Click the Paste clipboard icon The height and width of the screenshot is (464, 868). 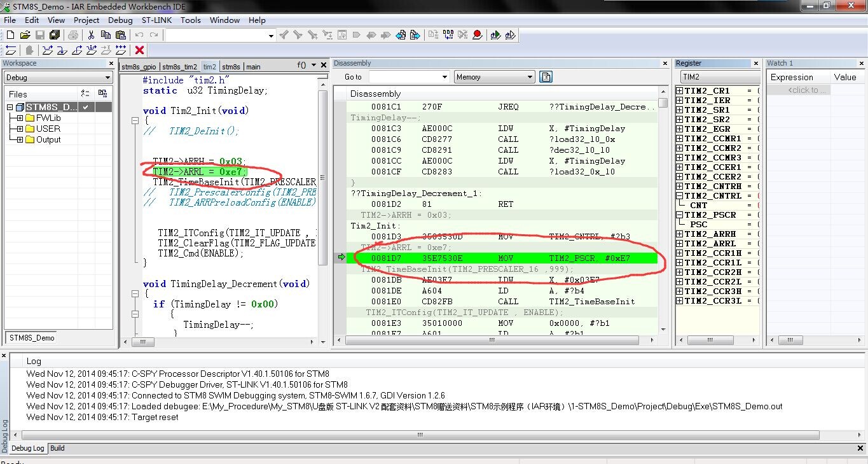click(x=121, y=35)
